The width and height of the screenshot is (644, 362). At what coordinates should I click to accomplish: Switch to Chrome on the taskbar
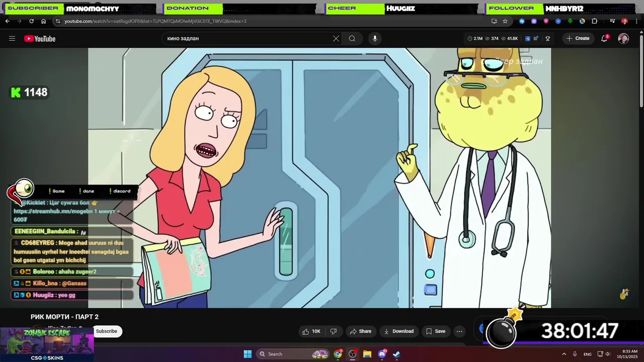tap(338, 354)
